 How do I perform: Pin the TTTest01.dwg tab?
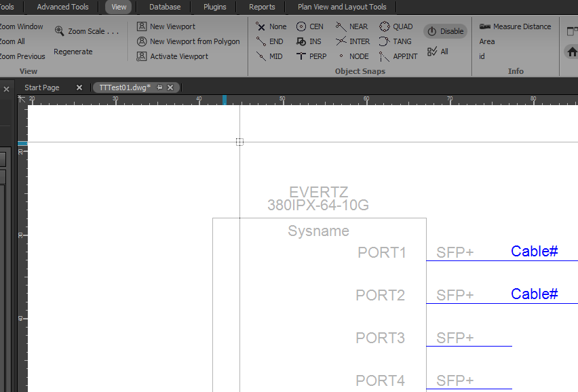159,87
